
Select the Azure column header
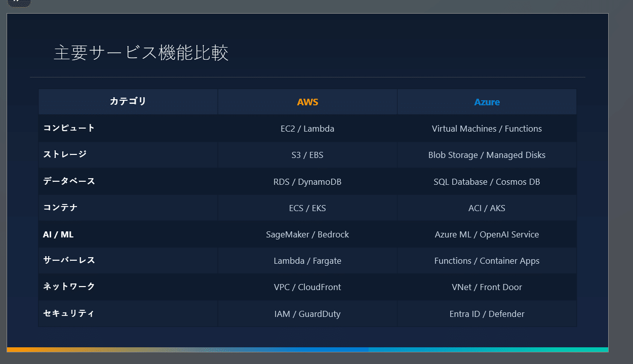(x=487, y=102)
